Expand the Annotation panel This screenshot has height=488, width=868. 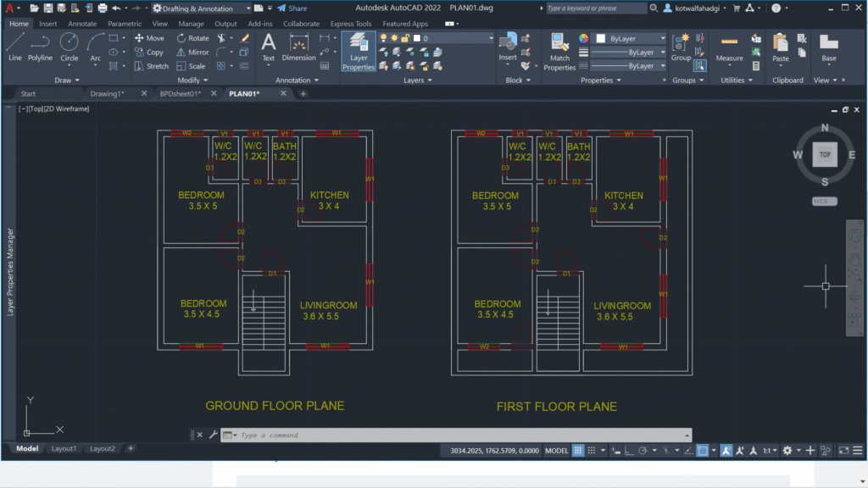click(x=298, y=80)
